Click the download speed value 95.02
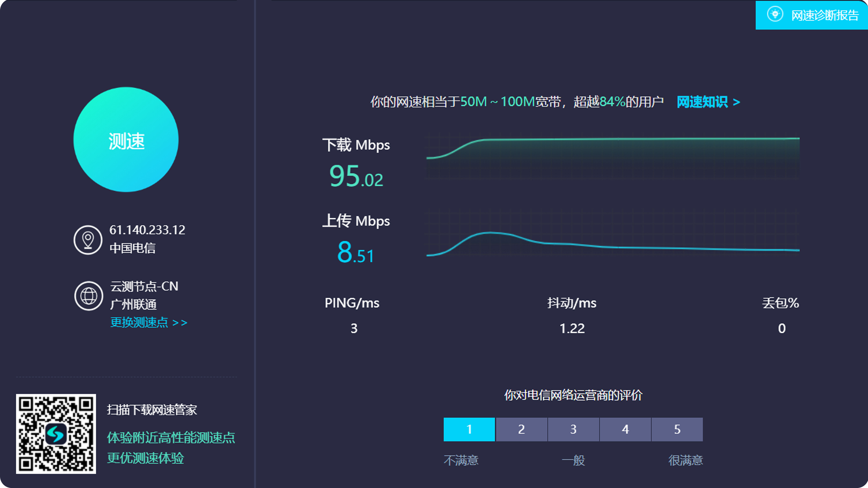868x488 pixels. (356, 176)
